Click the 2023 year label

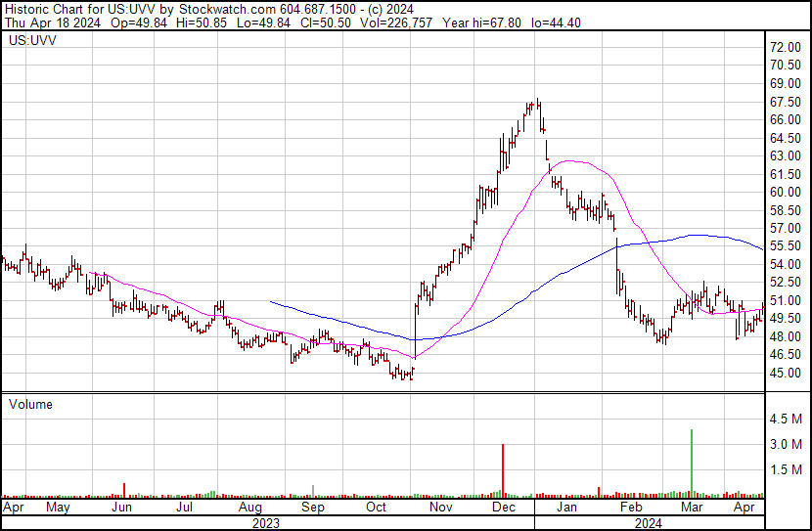(x=266, y=522)
